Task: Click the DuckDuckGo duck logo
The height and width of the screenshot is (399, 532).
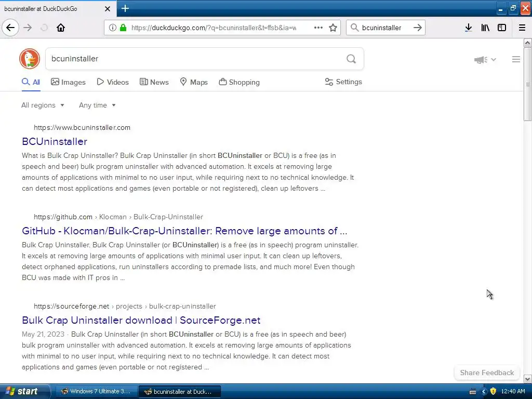Action: point(30,59)
